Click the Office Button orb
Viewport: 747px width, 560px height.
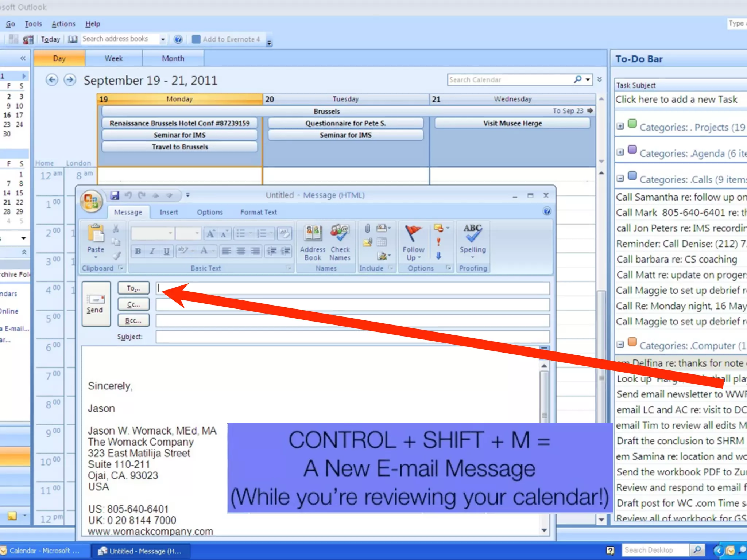click(91, 201)
